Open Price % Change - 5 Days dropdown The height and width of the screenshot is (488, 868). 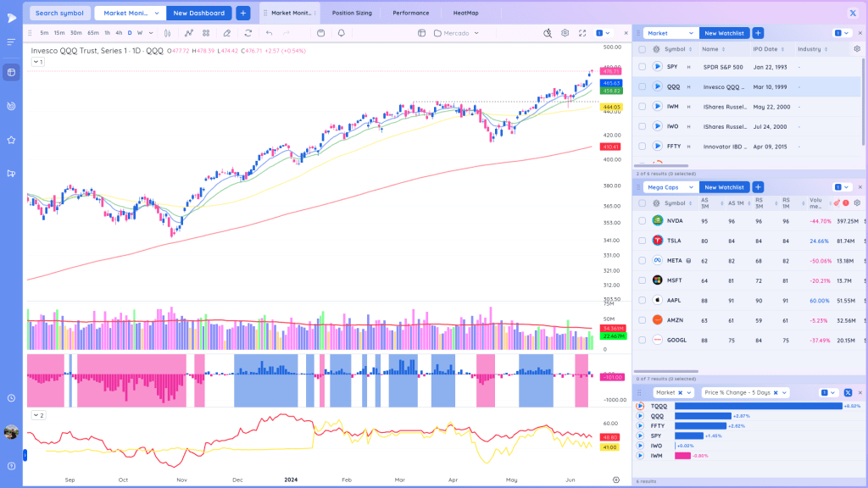point(745,393)
